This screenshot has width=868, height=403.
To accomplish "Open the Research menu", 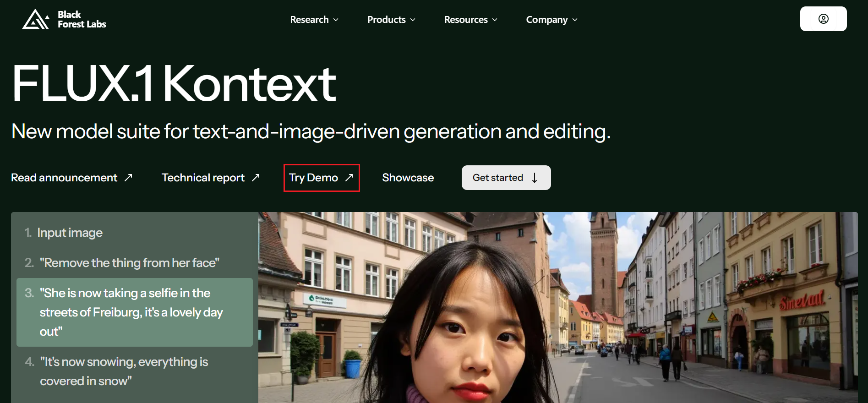I will pos(314,20).
